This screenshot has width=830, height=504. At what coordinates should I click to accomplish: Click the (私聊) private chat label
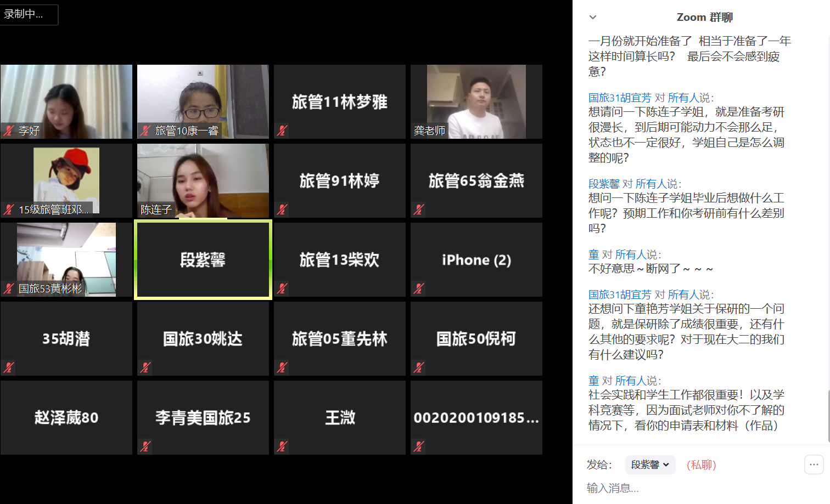(x=702, y=465)
